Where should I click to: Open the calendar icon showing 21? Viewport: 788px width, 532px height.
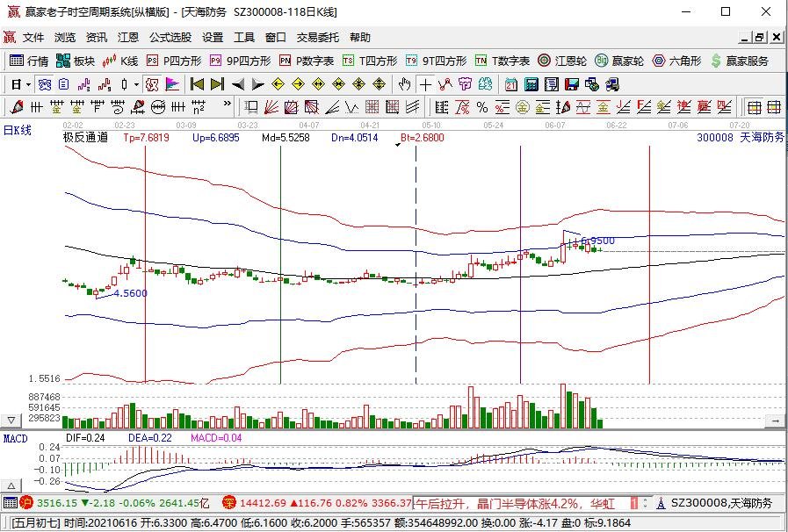(x=511, y=84)
